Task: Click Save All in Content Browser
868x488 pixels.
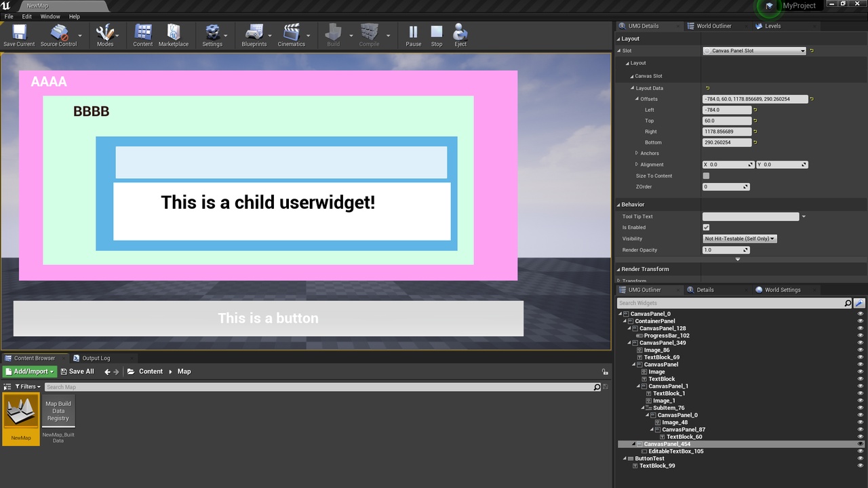Action: [x=77, y=371]
